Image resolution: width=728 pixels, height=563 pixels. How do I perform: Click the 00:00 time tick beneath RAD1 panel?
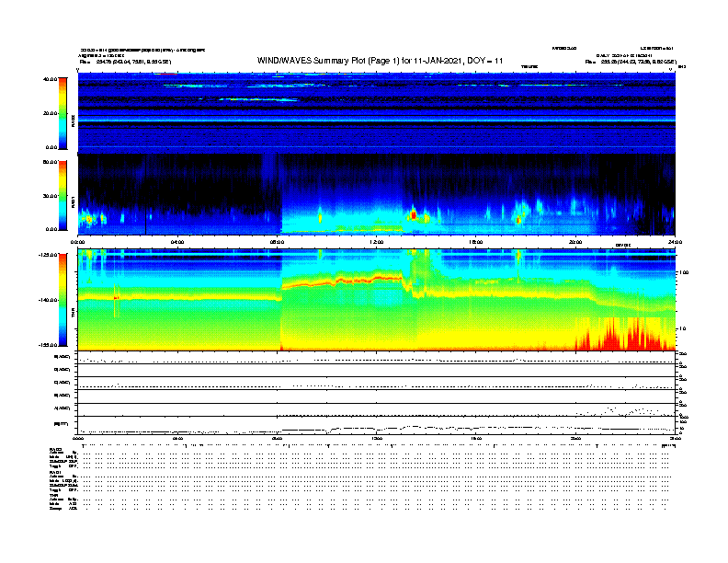point(78,242)
